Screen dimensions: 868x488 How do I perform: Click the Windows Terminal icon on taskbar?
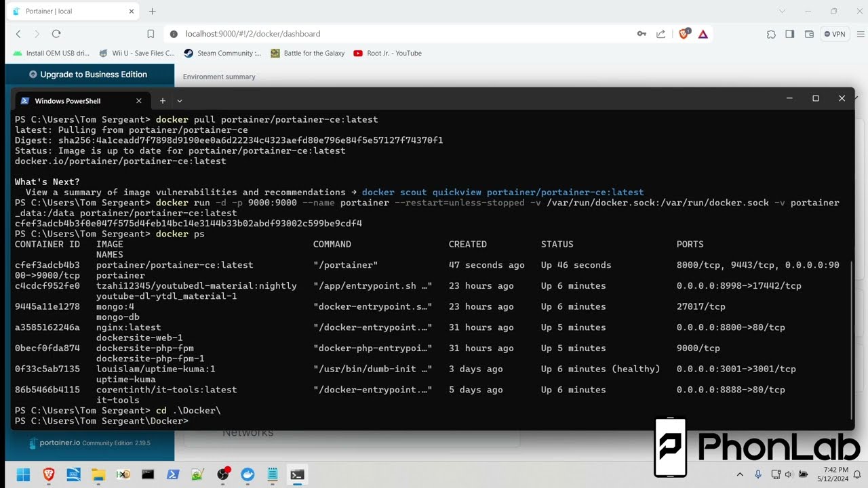tap(297, 474)
